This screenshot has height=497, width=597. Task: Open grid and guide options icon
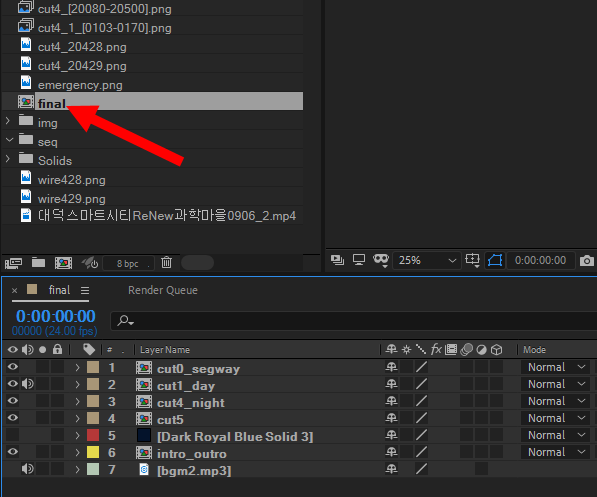click(472, 260)
